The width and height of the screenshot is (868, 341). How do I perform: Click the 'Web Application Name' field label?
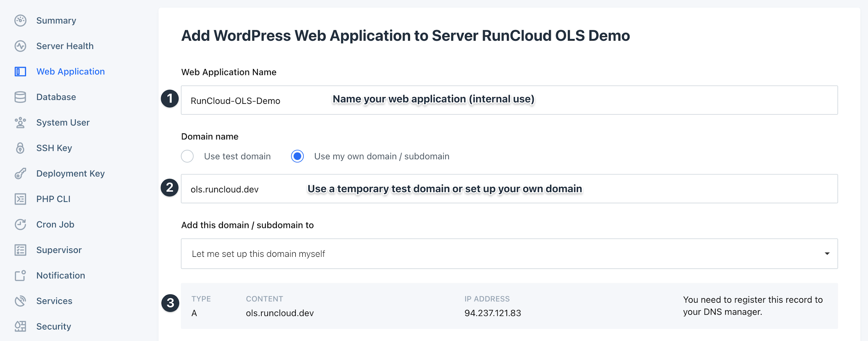(229, 72)
